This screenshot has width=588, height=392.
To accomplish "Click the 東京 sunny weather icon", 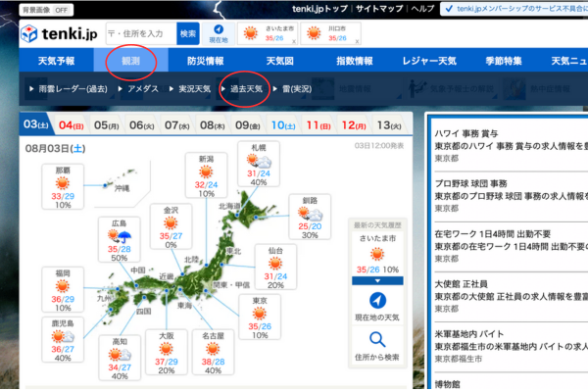I will coord(259,314).
